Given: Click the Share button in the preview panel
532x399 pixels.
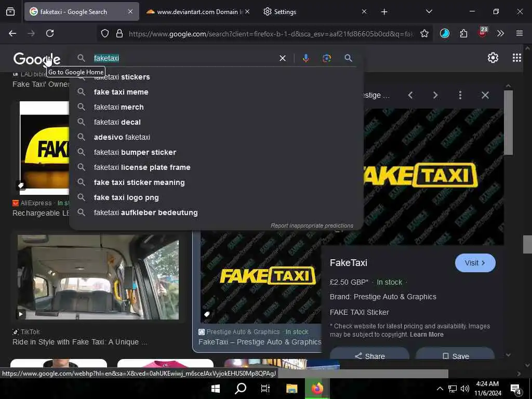Looking at the screenshot, I should [x=369, y=354].
